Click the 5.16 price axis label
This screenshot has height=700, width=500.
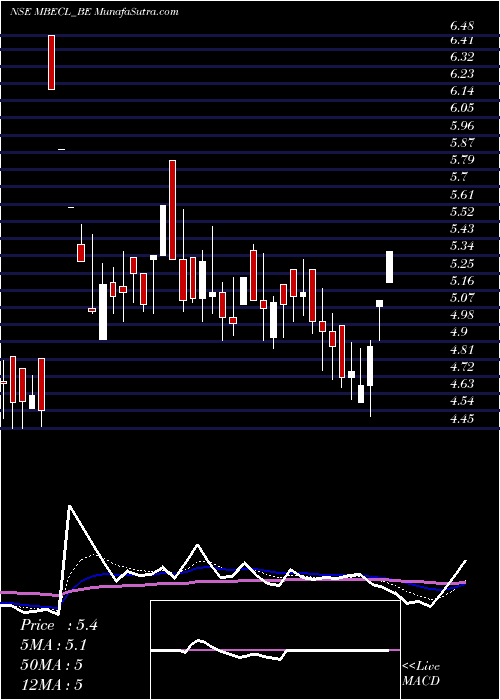pyautogui.click(x=462, y=281)
